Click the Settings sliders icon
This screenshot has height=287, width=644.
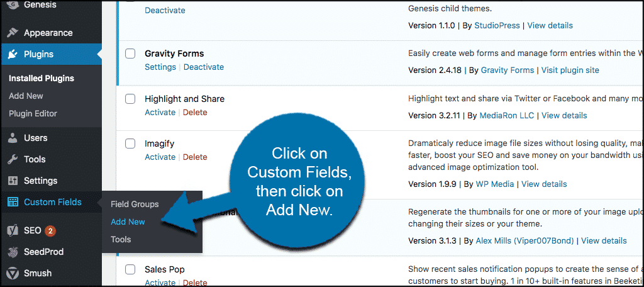[13, 181]
